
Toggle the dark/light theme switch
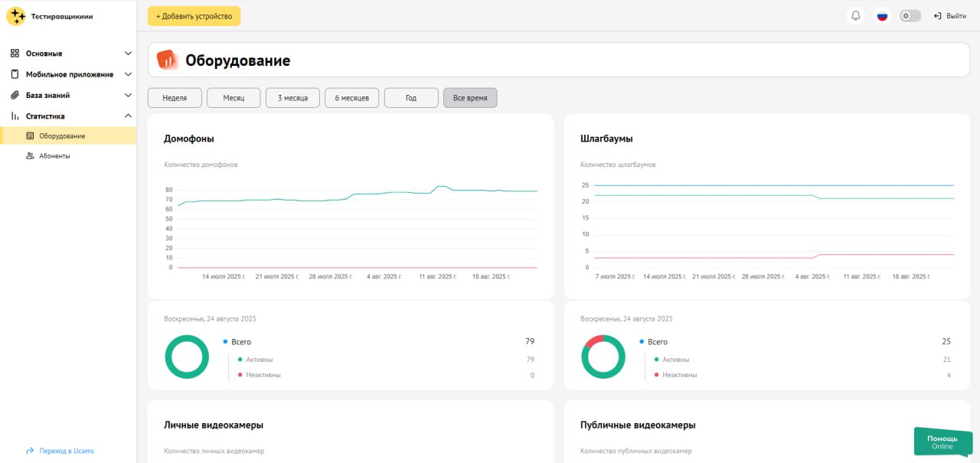pyautogui.click(x=910, y=16)
